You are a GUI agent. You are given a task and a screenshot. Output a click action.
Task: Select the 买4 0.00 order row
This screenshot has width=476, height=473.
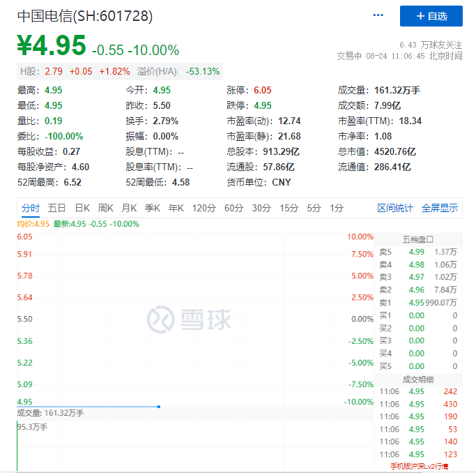(x=418, y=354)
